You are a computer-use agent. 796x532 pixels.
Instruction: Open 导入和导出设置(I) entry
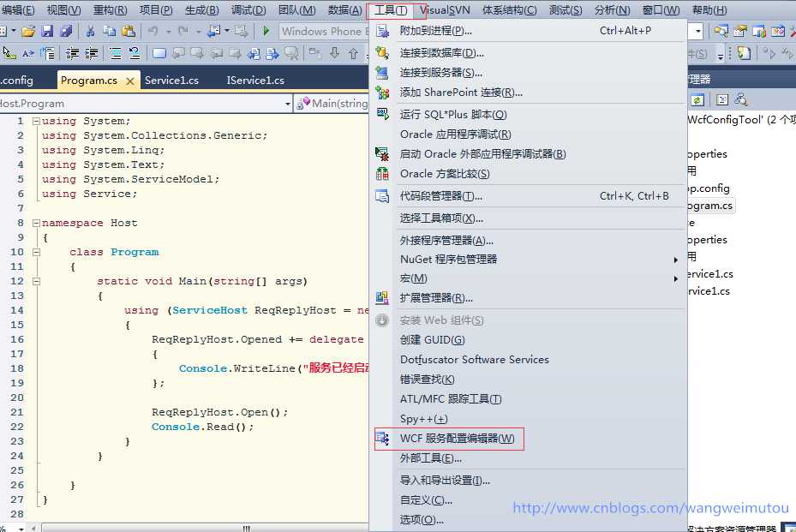(x=528, y=481)
